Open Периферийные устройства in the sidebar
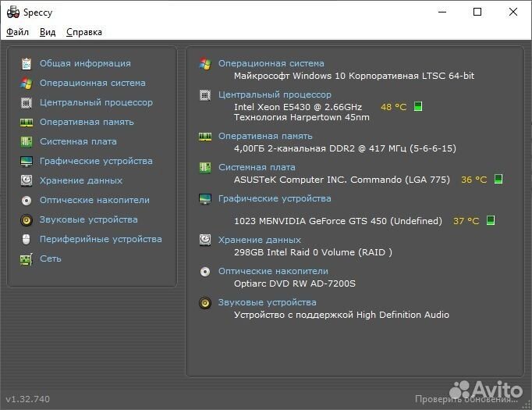Image resolution: width=532 pixels, height=410 pixels. tap(101, 239)
